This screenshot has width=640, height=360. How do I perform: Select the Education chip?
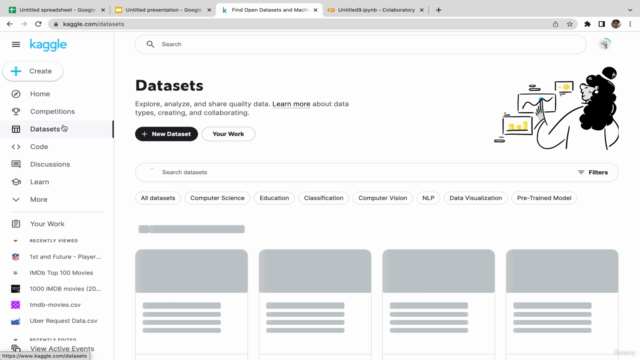[x=274, y=198]
